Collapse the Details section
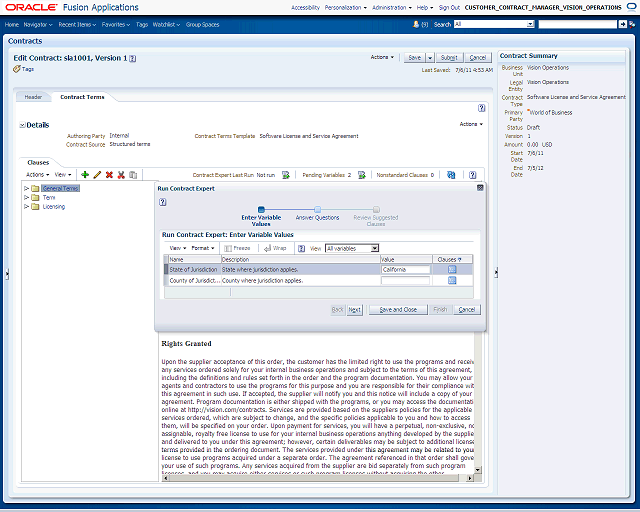The height and width of the screenshot is (512, 640). pos(22,125)
